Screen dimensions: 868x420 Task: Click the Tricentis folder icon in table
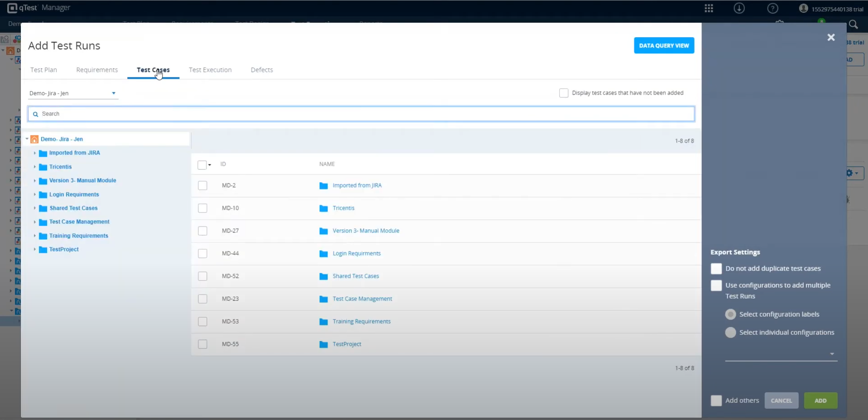[323, 208]
